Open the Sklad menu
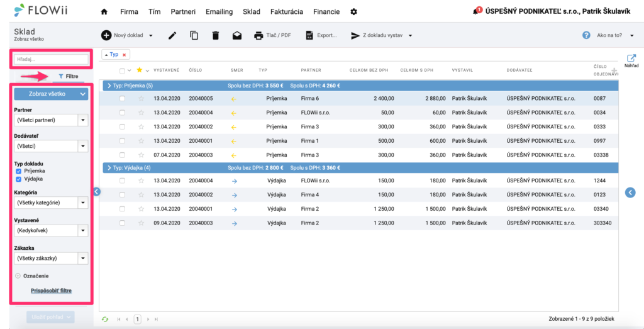 (252, 12)
